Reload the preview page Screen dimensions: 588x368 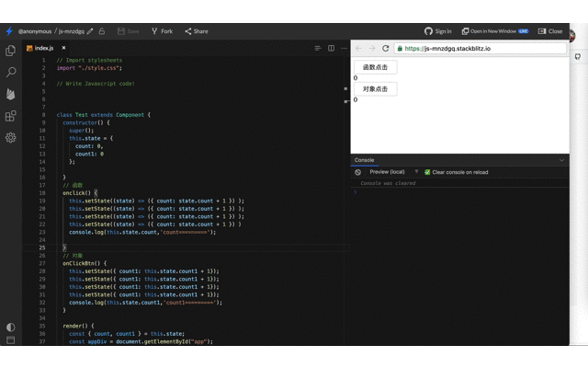coord(385,49)
